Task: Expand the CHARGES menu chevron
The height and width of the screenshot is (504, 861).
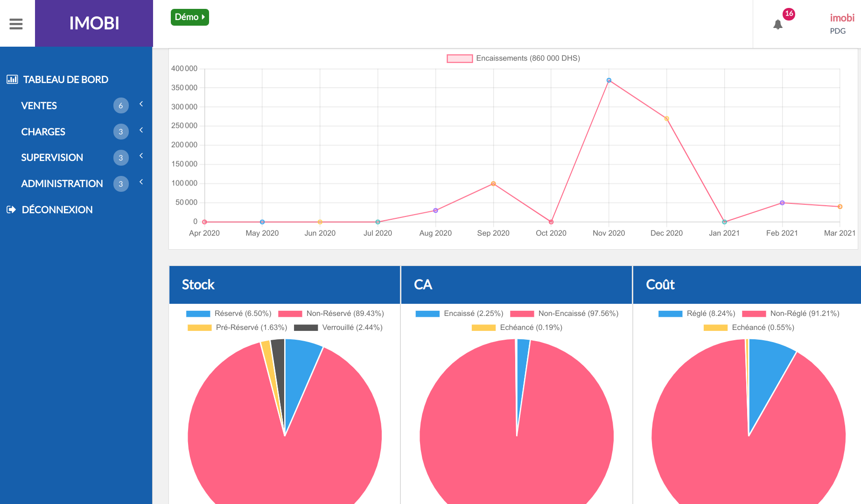Action: 141,130
